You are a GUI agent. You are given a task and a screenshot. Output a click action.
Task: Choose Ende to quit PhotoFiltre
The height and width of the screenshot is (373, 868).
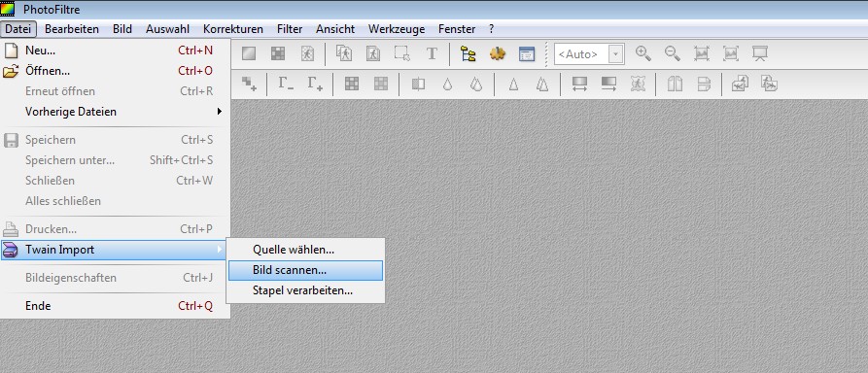[115, 305]
